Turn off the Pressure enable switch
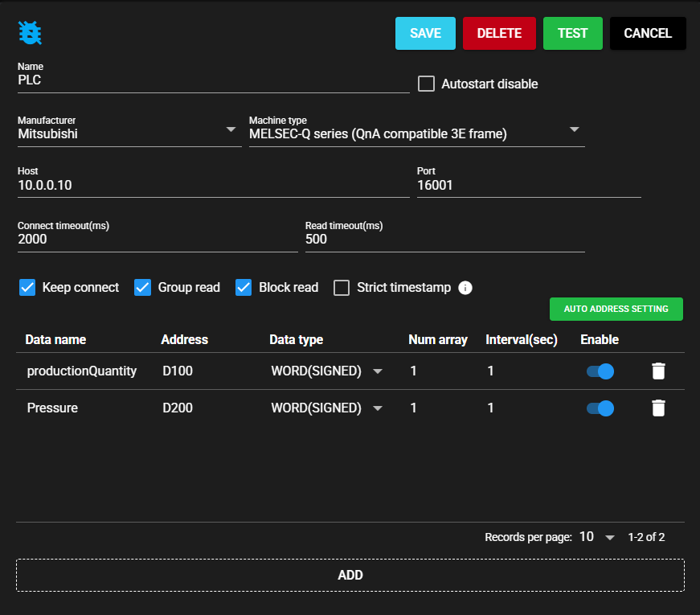 [x=600, y=408]
